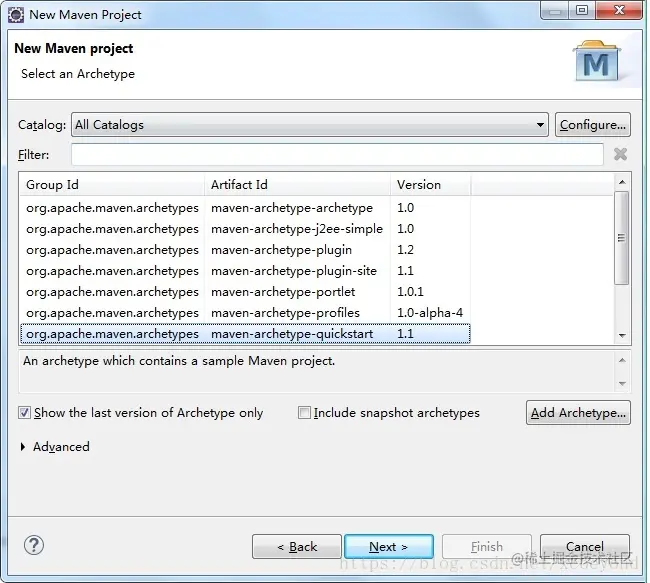Image resolution: width=650 pixels, height=583 pixels.
Task: Maximize the New Maven Project window
Action: coord(582,10)
